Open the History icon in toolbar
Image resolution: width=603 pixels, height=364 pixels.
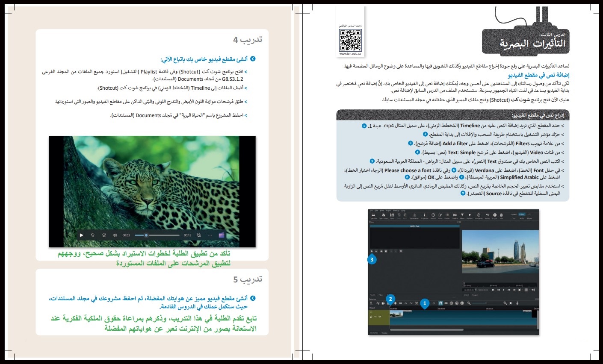click(488, 215)
